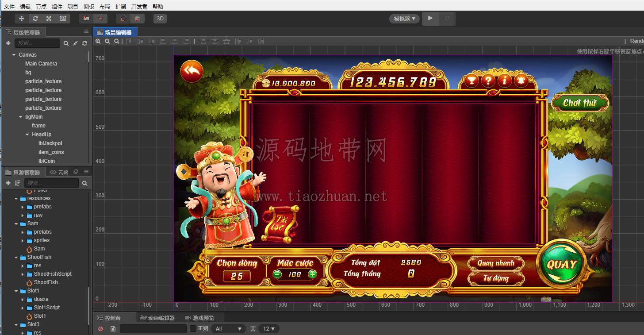This screenshot has height=335, width=644.
Task: Expand the ShootFishScript folder
Action: coord(23,274)
